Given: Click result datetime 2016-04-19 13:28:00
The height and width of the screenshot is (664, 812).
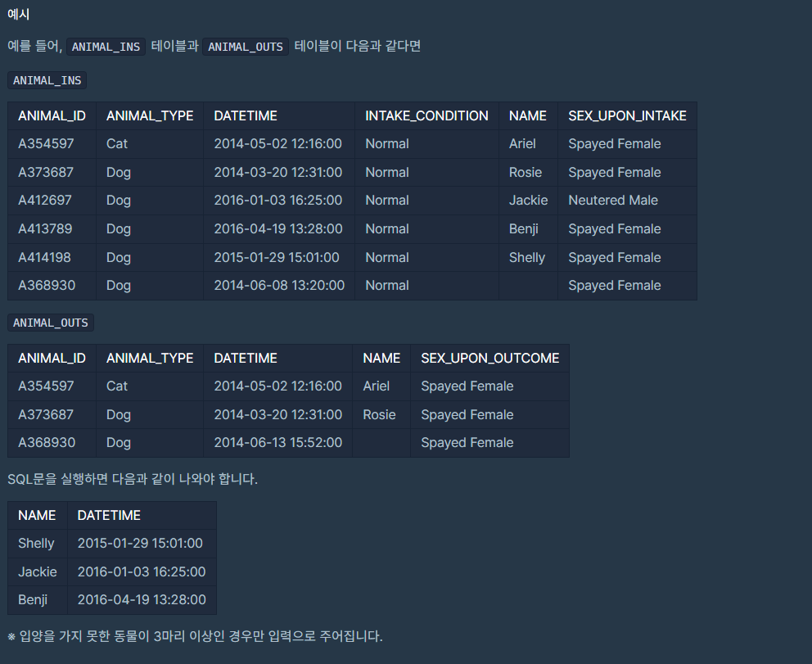Looking at the screenshot, I should [x=142, y=600].
